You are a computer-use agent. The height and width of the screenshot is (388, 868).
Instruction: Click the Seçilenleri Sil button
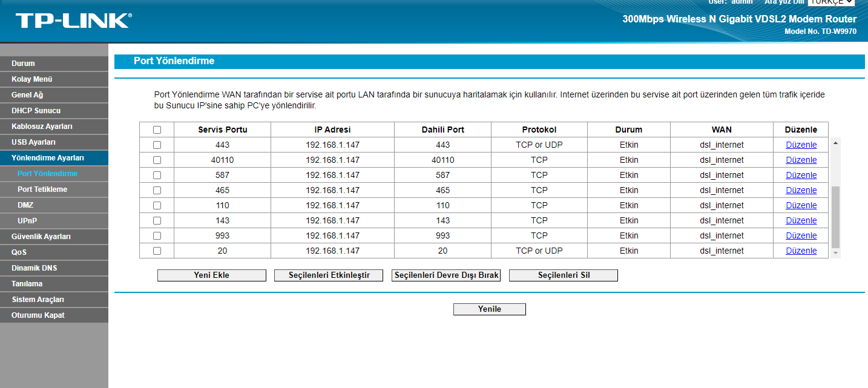pyautogui.click(x=564, y=275)
